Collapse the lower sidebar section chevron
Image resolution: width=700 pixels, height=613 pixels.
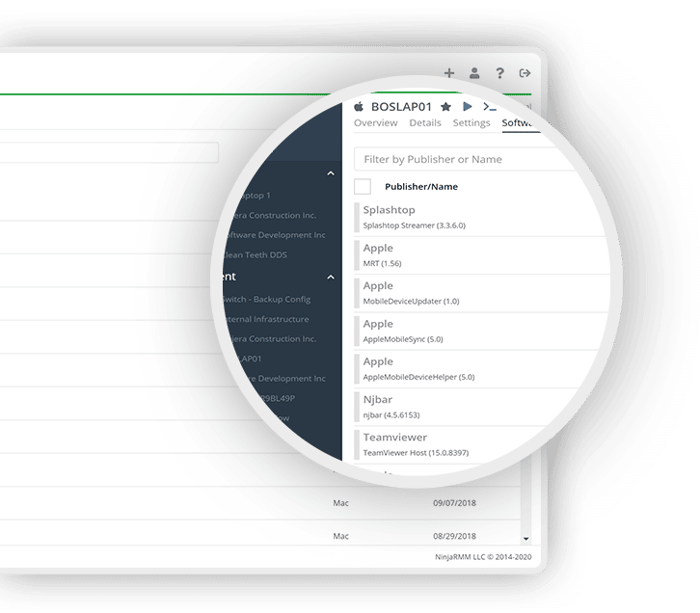(x=331, y=277)
